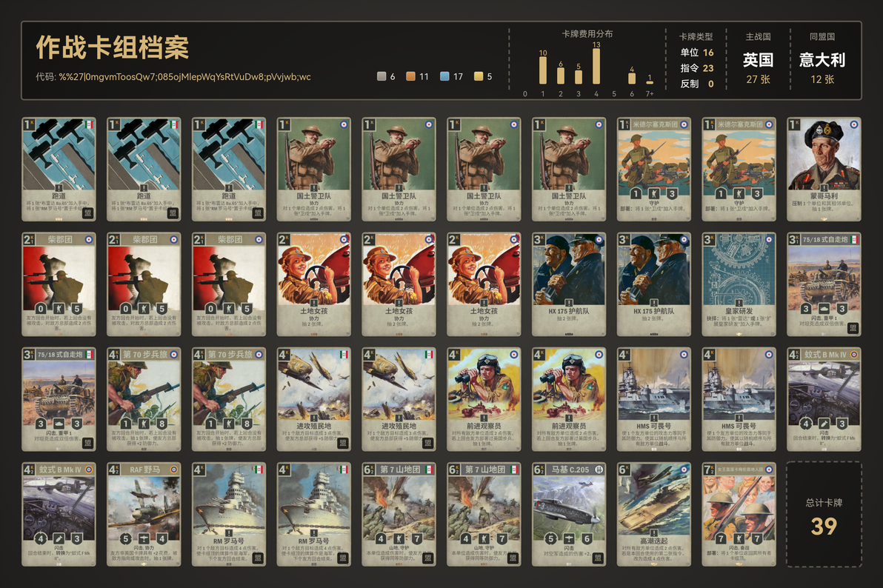
Task: Click the 作战卡组档案 title
Action: [113, 47]
